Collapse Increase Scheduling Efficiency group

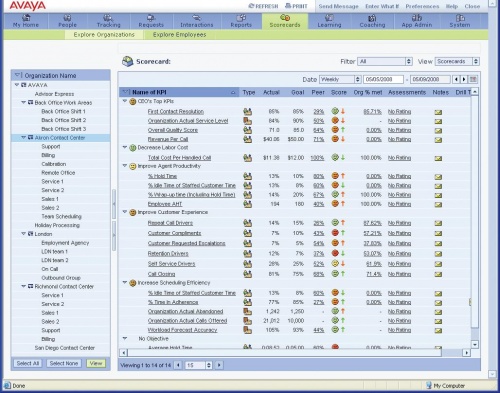125,282
